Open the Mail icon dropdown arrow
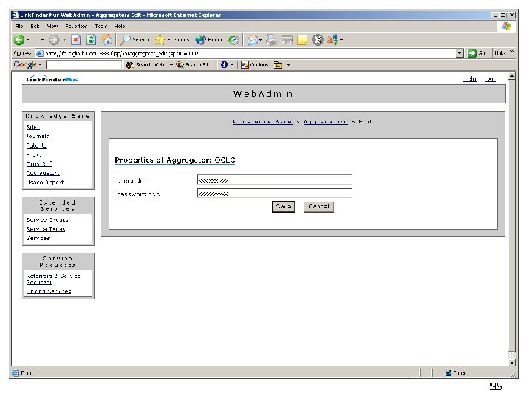Viewport: 532px width, 399px height. point(260,40)
